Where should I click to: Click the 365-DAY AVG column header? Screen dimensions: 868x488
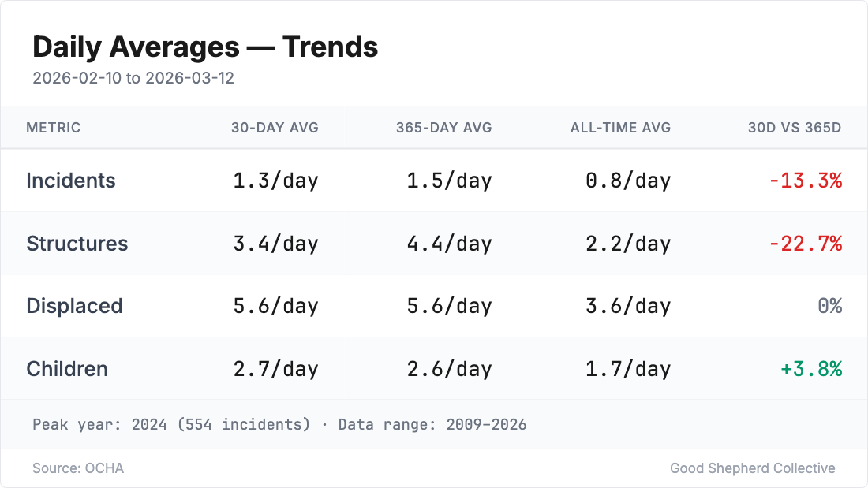point(443,128)
